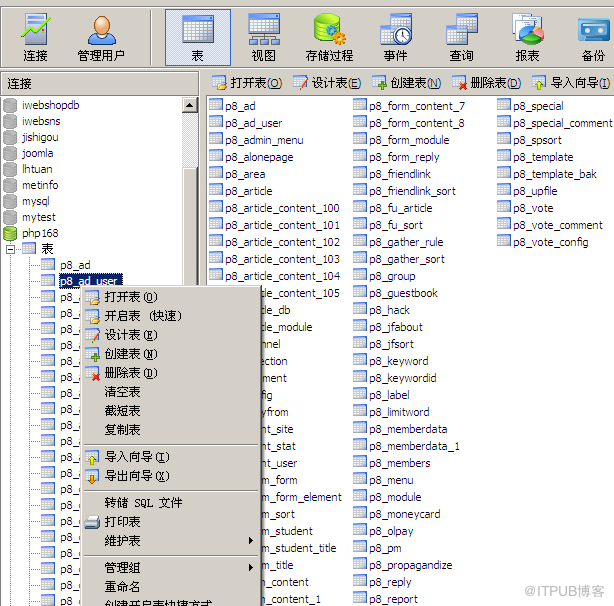Open 报表 (Report) section
This screenshot has height=606, width=614.
tap(527, 38)
